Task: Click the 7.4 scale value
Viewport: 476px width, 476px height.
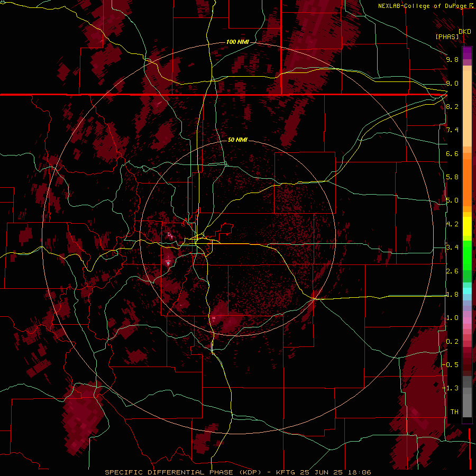Action: tap(452, 130)
